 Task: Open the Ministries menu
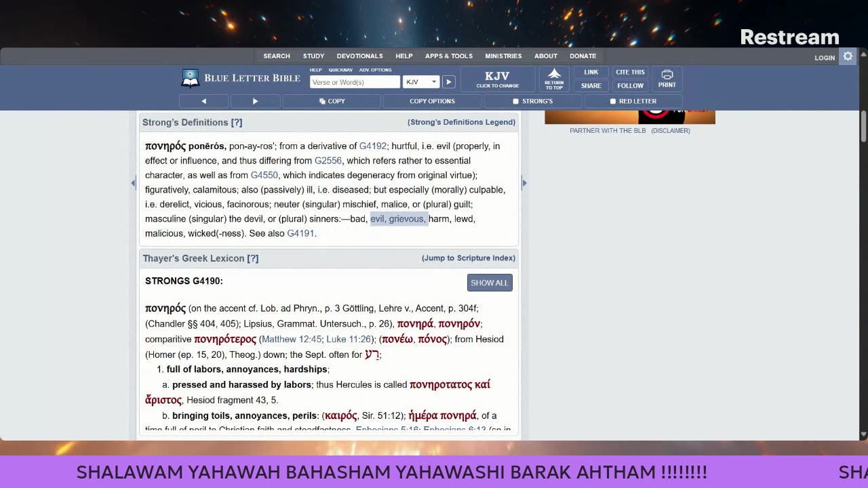tap(503, 56)
